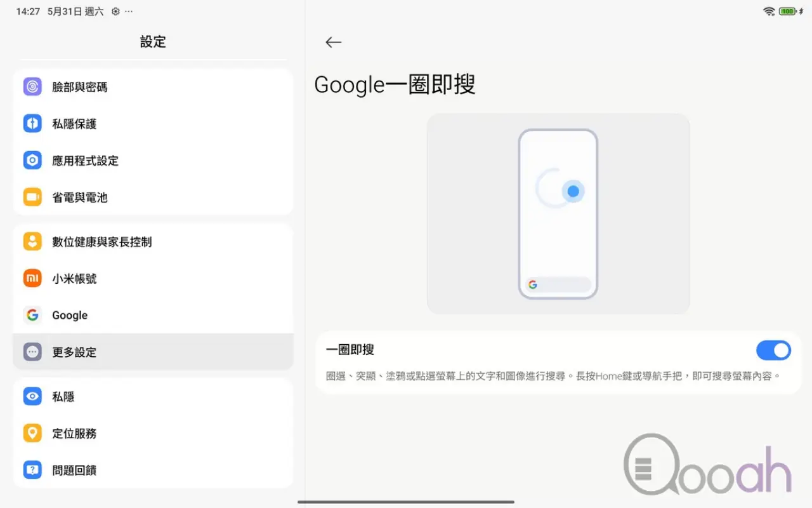Tap the 一圈即搜 setting label

[x=350, y=349]
